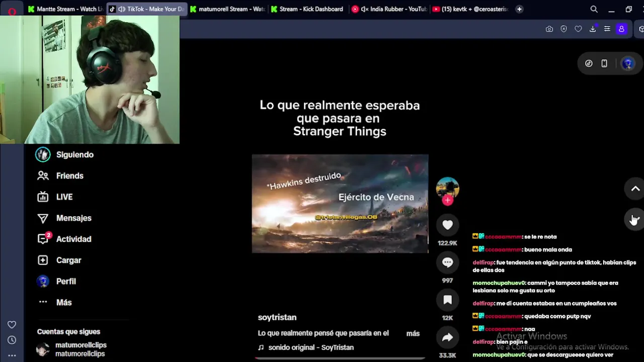Click the 'Cuentas que sigues' heading
This screenshot has width=644, height=362.
68,331
